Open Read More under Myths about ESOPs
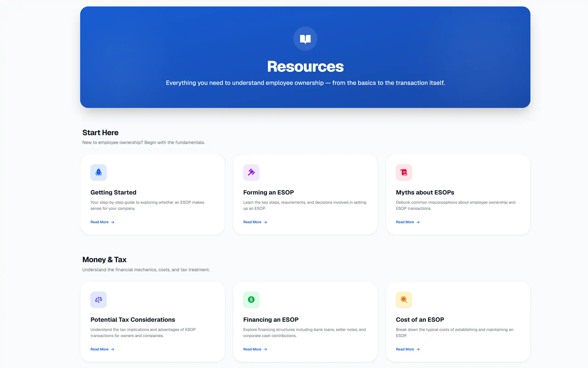588x368 pixels. coord(405,222)
